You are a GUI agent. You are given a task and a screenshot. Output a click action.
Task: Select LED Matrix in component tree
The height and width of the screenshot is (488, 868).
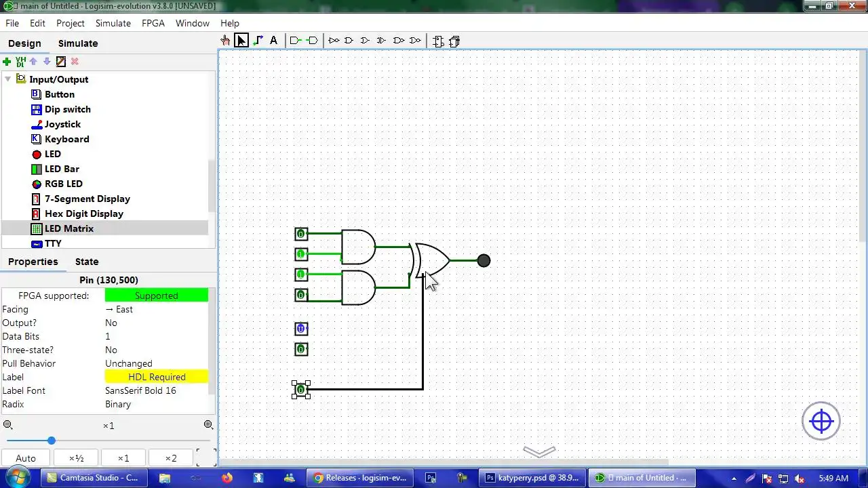click(69, 228)
